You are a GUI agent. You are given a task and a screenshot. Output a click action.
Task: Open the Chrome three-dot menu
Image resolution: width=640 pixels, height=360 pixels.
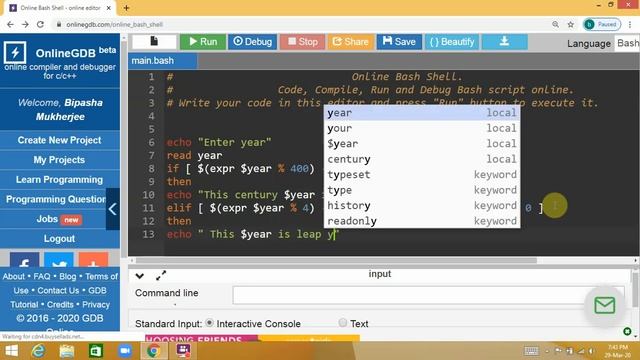coord(631,24)
